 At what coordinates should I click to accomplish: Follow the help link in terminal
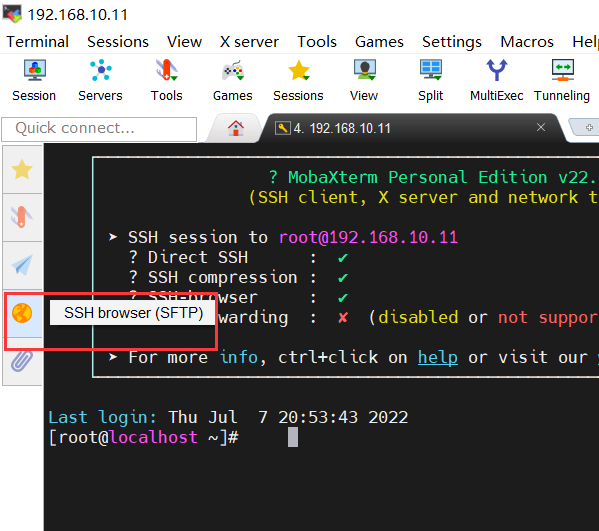438,358
